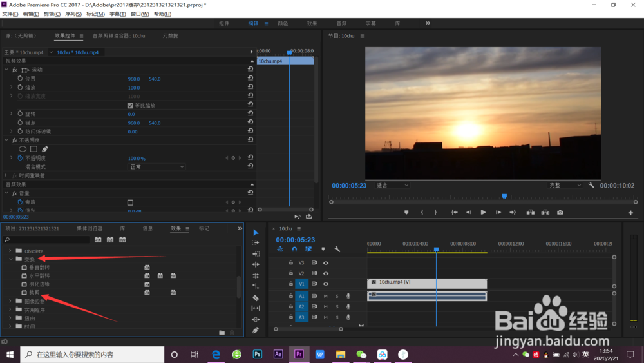The height and width of the screenshot is (363, 644).
Task: Open Button Editor plus icon
Action: (x=630, y=213)
